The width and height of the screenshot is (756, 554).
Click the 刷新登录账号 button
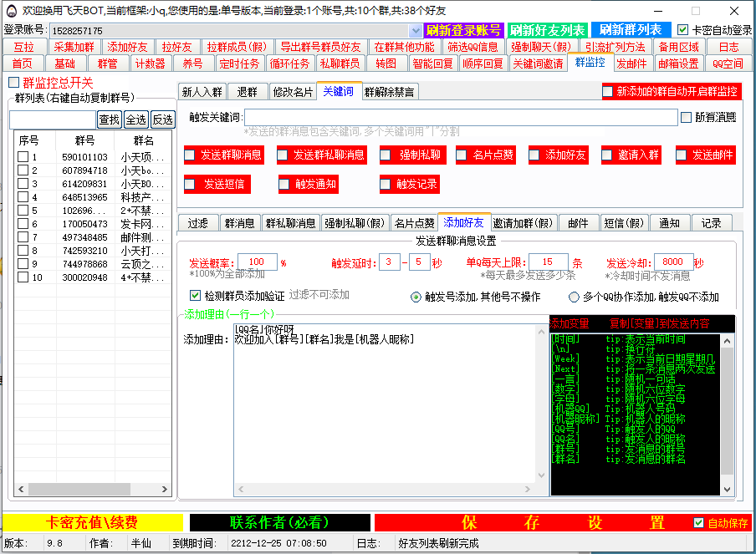coord(464,30)
